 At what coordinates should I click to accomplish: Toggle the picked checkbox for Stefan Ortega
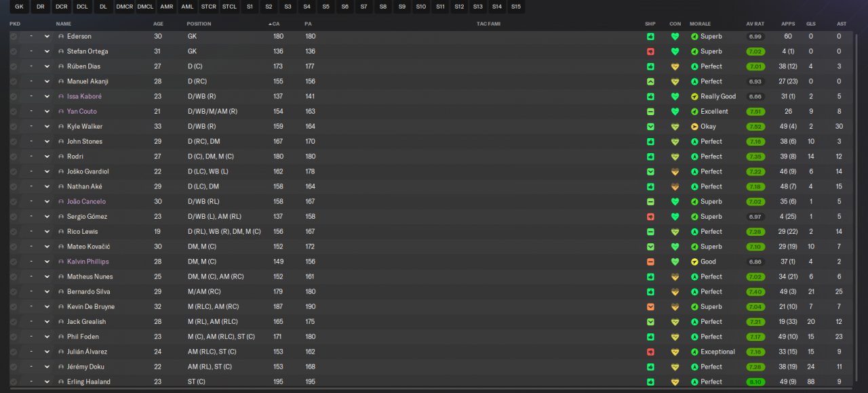coord(14,51)
